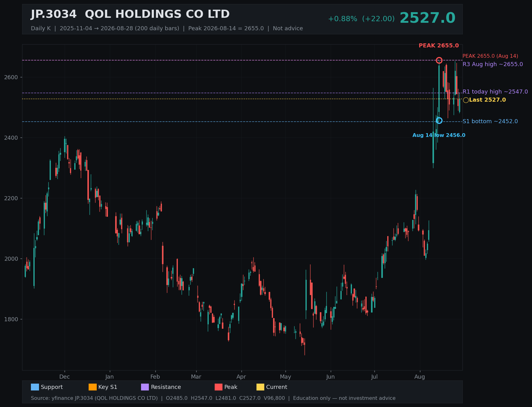Viewport: 532px width, 407px height.
Task: Click the "PEAK 2655.0 (Aug 14)" side label
Action: [x=490, y=56]
